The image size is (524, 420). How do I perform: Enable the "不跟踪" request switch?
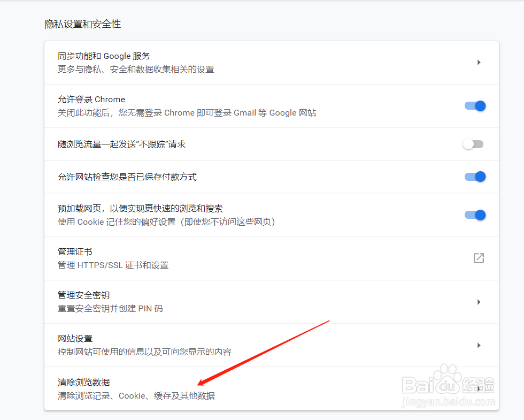point(473,144)
